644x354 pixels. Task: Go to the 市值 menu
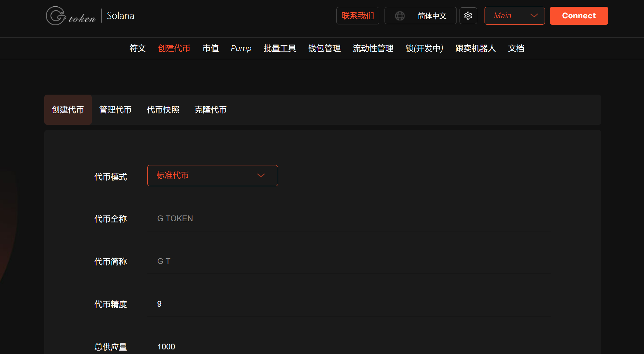tap(210, 48)
